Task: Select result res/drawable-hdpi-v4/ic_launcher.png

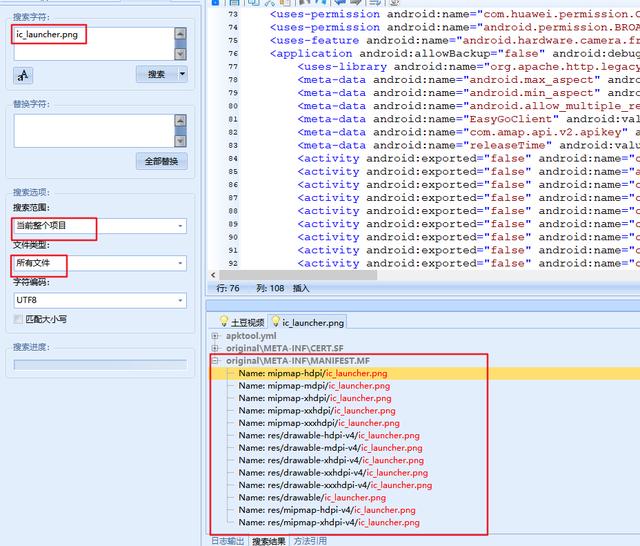Action: pos(329,435)
